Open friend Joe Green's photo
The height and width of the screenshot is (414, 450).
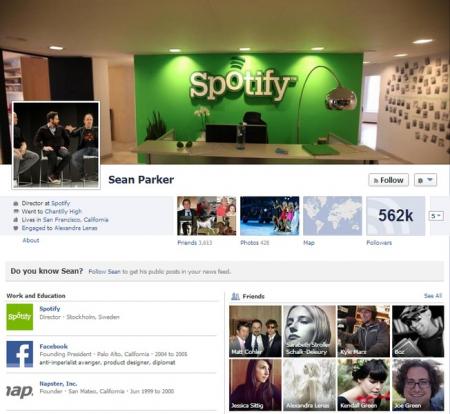click(x=418, y=385)
